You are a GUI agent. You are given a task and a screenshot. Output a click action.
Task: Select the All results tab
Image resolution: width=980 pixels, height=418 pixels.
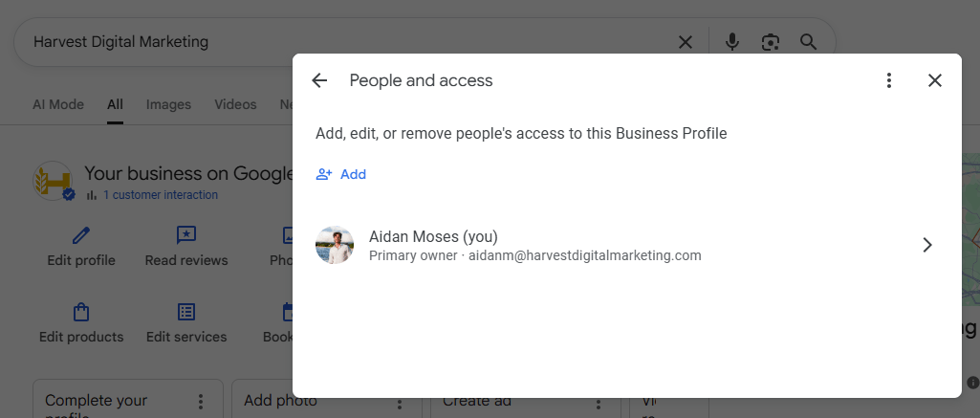[x=115, y=104]
